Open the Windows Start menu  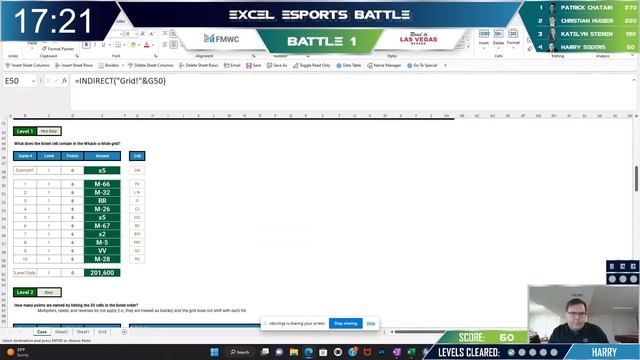(x=214, y=352)
